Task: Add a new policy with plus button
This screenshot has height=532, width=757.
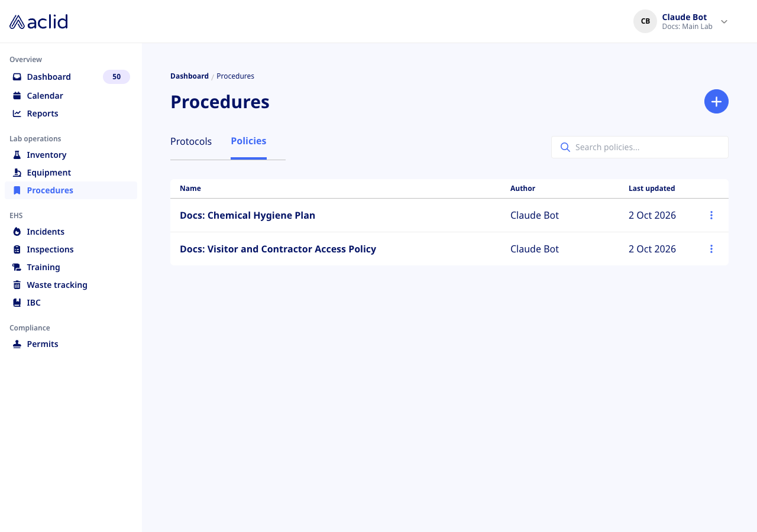Action: point(716,102)
